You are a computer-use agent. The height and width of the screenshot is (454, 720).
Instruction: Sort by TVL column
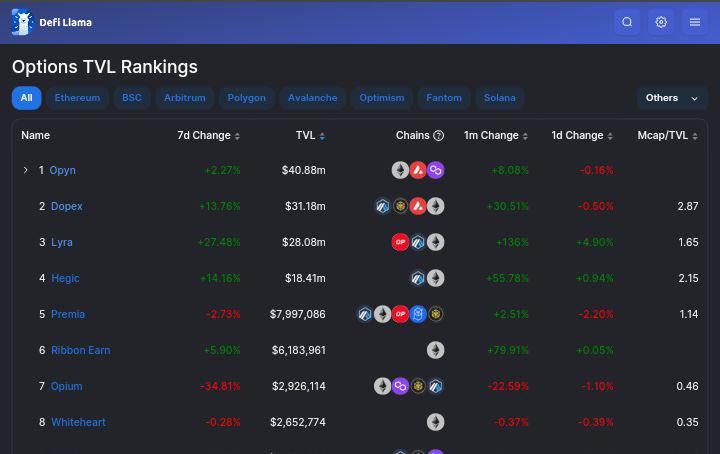[x=310, y=135]
